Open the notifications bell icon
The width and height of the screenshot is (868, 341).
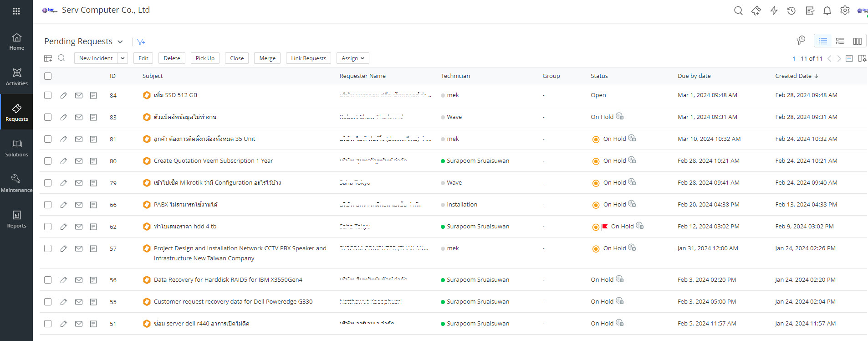[x=827, y=10]
